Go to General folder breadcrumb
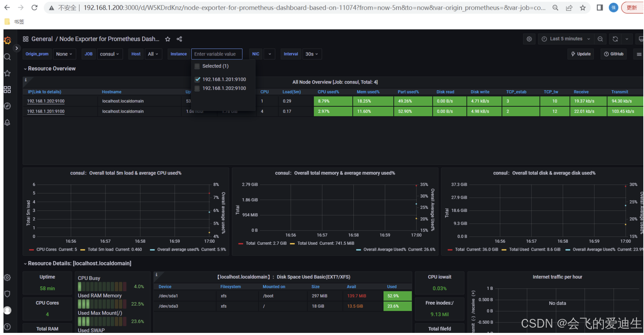This screenshot has width=644, height=335. (42, 39)
